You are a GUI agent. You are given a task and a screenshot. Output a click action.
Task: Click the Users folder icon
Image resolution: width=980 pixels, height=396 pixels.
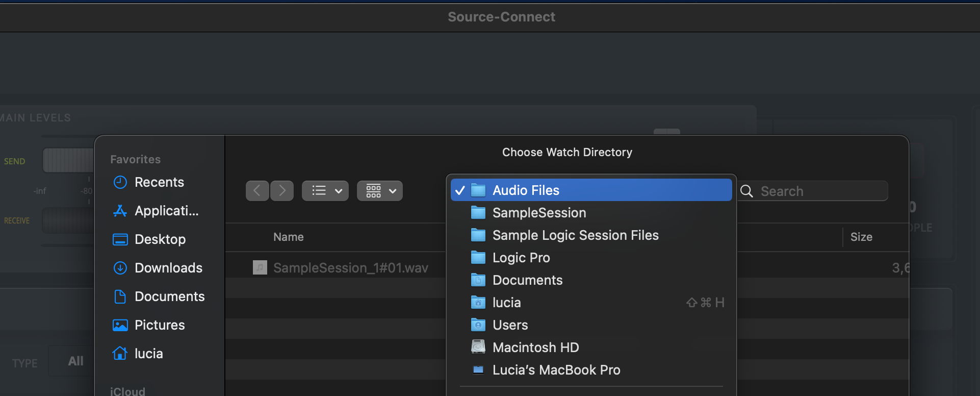click(478, 325)
